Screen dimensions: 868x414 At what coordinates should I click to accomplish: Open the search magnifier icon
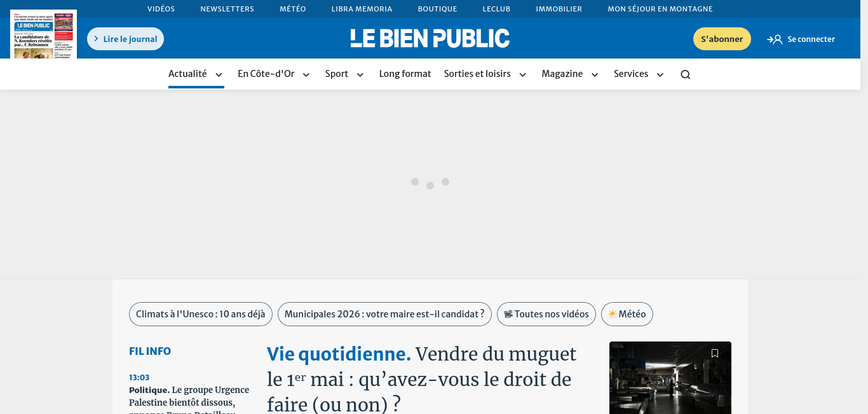click(x=685, y=74)
